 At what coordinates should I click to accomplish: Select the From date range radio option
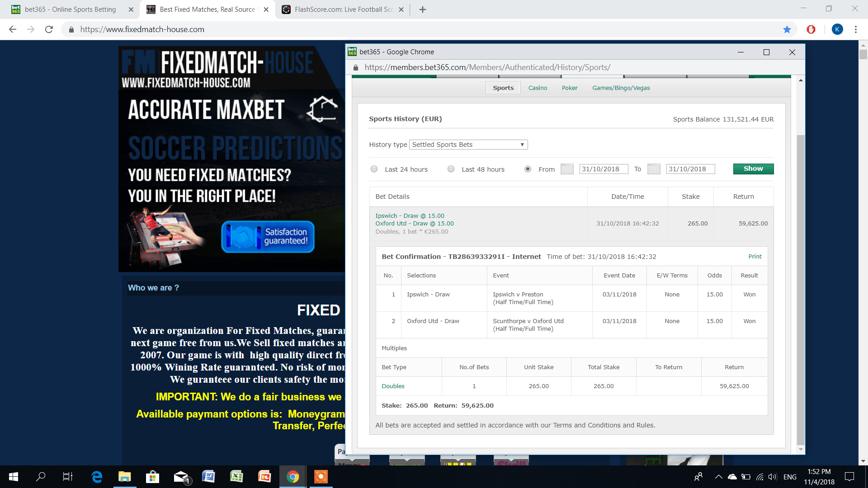click(x=528, y=169)
